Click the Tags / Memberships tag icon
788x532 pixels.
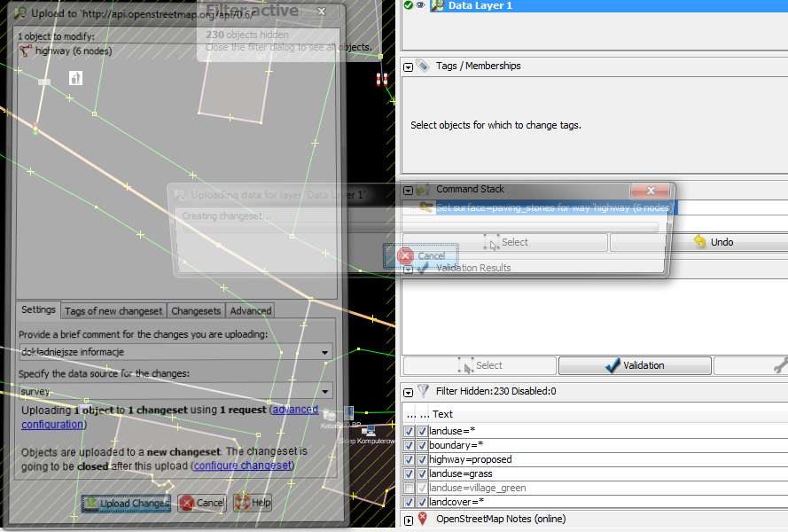click(423, 66)
